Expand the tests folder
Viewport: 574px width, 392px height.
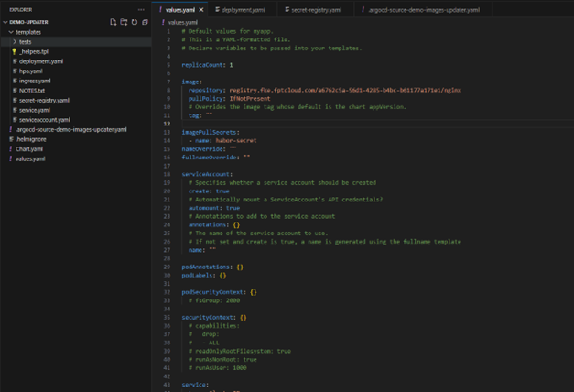coord(15,42)
